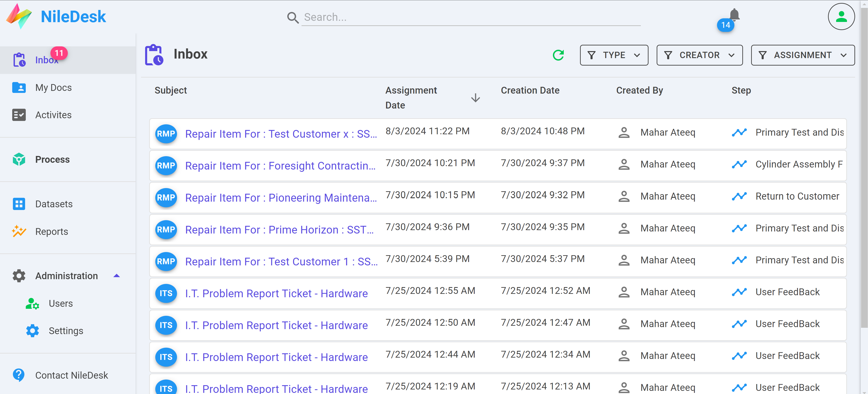Open Repair Item For Prime Horizon
The image size is (868, 394).
coord(279,229)
